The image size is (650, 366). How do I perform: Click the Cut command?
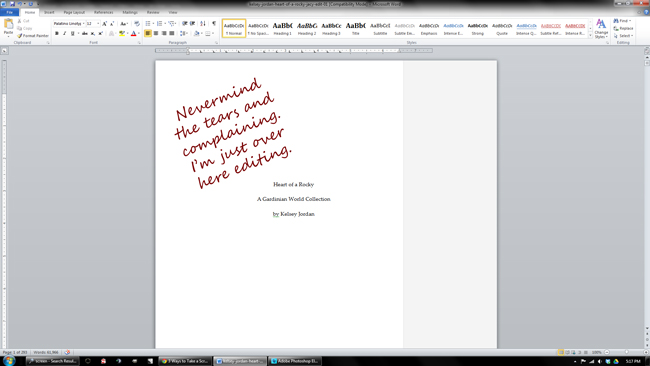pyautogui.click(x=24, y=21)
